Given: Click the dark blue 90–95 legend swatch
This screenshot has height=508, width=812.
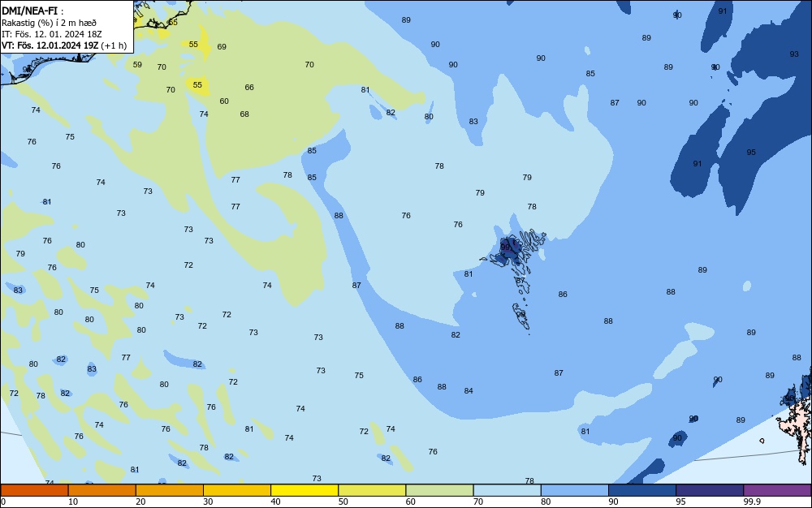Looking at the screenshot, I should point(642,490).
